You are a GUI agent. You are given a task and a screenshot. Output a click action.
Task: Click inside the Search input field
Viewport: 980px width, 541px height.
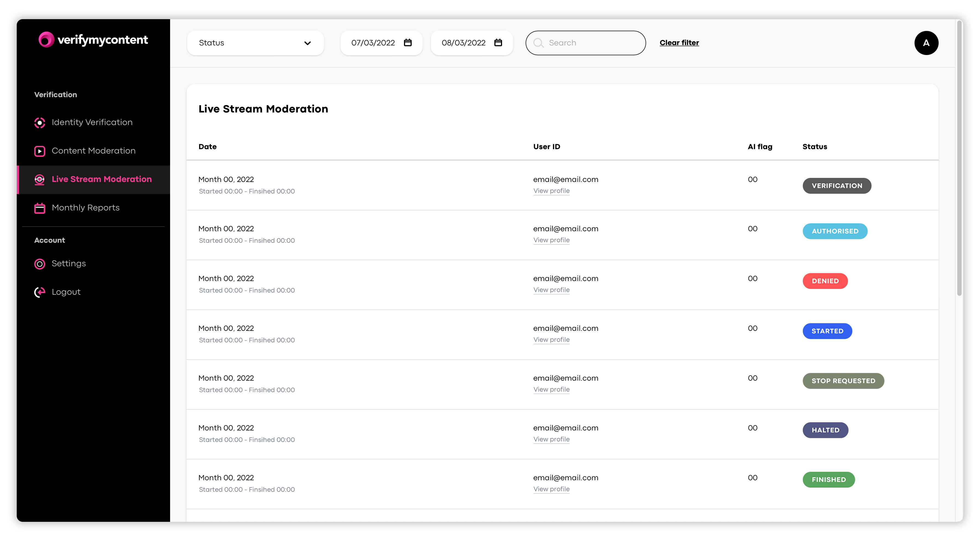tap(586, 43)
